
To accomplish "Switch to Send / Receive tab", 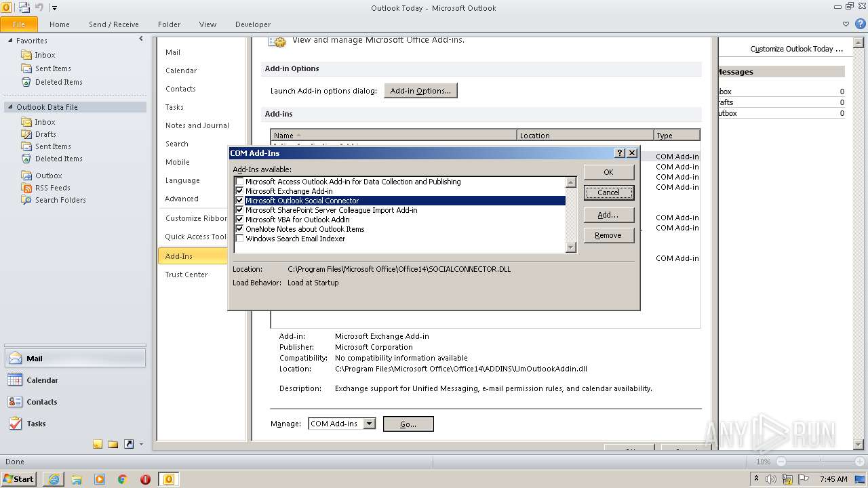I will [114, 24].
